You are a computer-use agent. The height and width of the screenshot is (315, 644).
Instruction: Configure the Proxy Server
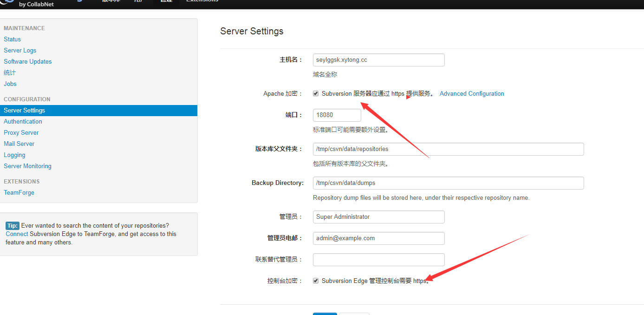(x=21, y=132)
